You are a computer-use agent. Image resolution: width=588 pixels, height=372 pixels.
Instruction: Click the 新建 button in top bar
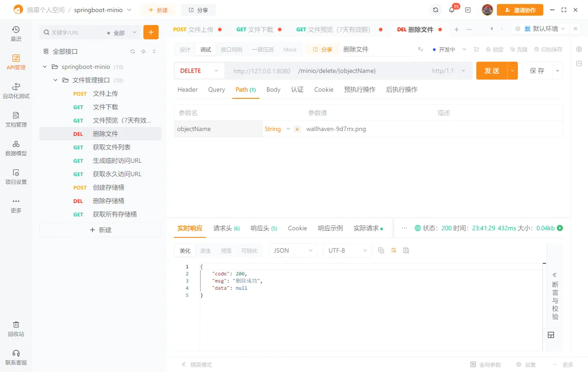[158, 10]
